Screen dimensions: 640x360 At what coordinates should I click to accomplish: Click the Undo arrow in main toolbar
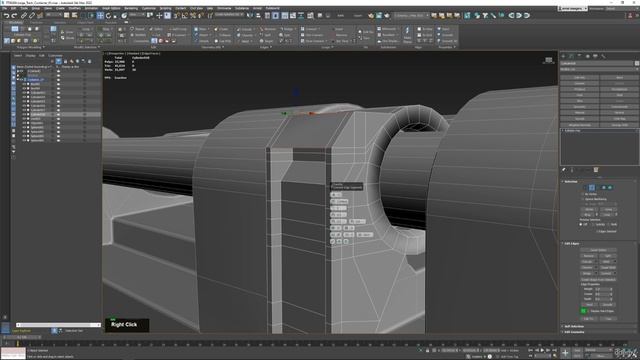(x=7, y=16)
